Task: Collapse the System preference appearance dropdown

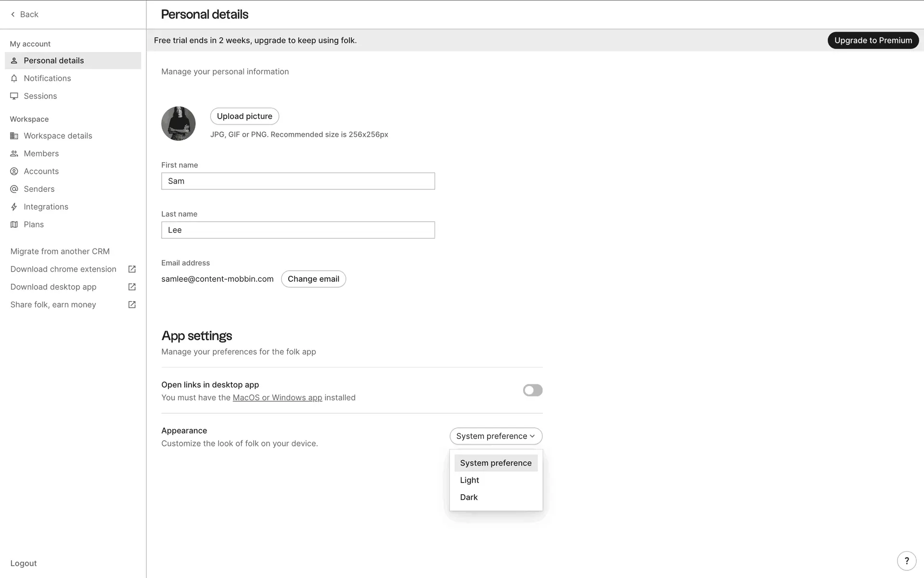Action: [496, 436]
